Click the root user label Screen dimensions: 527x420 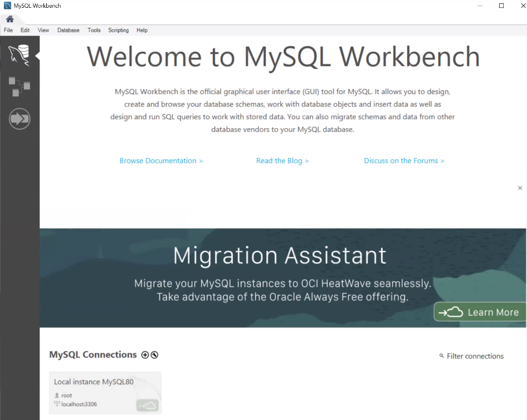click(66, 395)
